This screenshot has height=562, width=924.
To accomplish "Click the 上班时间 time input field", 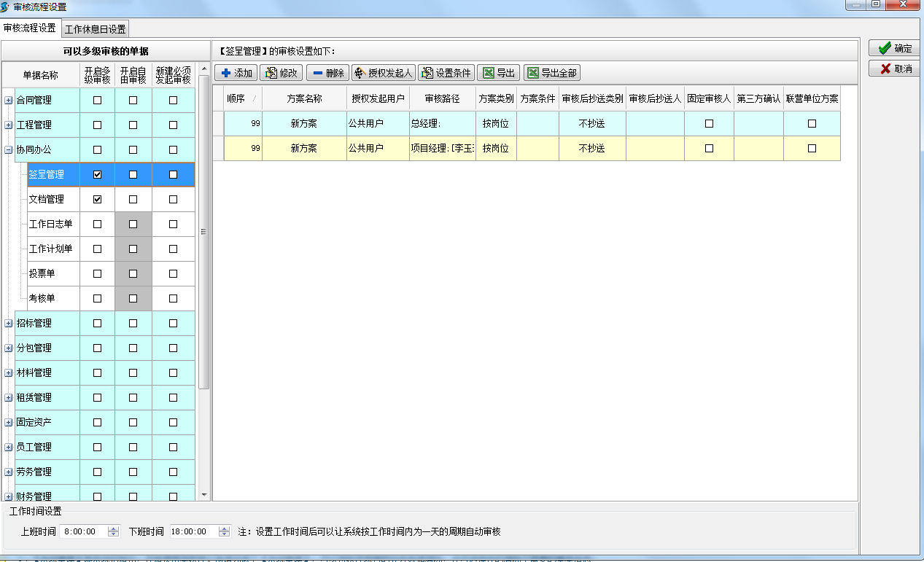I will click(x=82, y=532).
